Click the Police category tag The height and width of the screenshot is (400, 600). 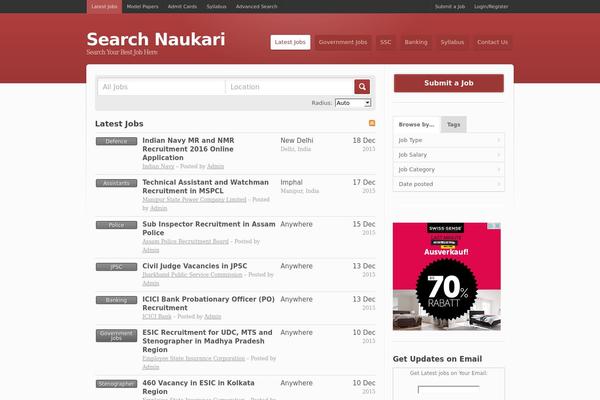[116, 225]
